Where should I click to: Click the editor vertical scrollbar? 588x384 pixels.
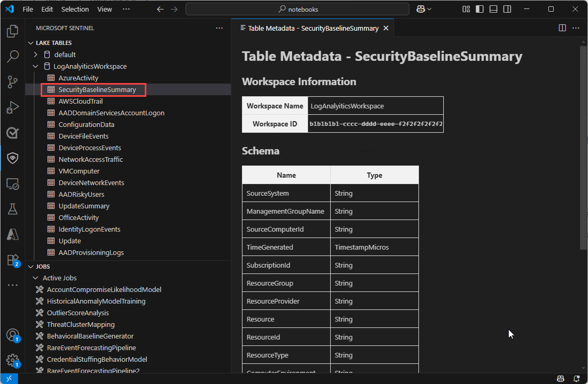[x=583, y=148]
